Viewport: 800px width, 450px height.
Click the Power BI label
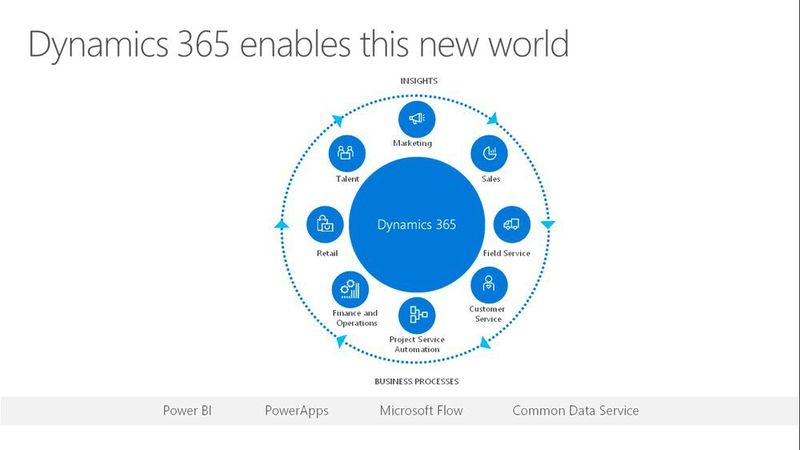[187, 411]
